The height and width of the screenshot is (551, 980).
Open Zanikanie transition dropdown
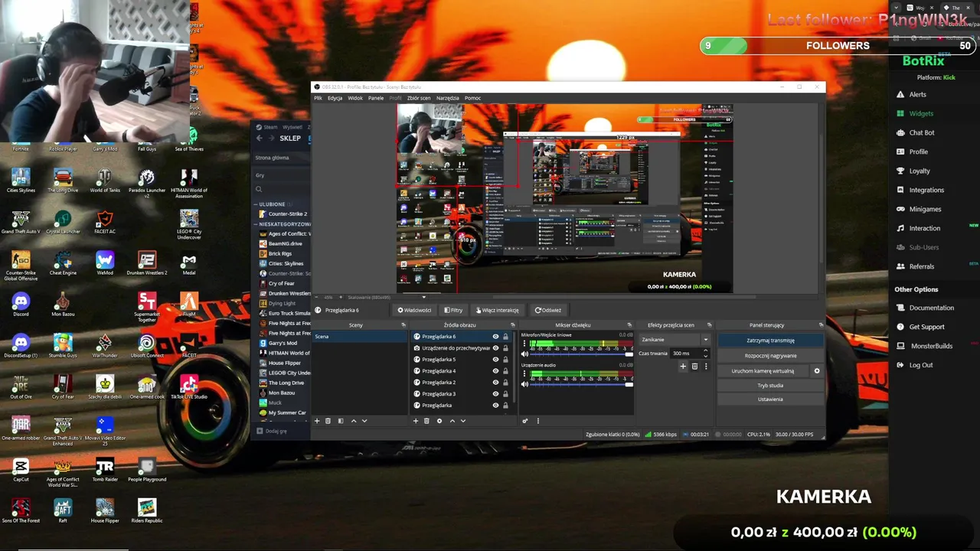(x=675, y=340)
